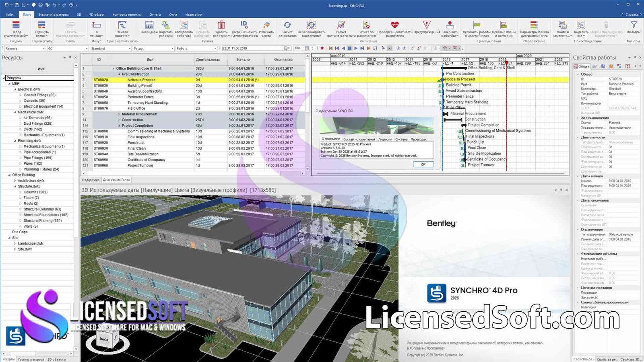
Task: Open Целевые планы и сценарии icon
Action: pyautogui.click(x=504, y=25)
